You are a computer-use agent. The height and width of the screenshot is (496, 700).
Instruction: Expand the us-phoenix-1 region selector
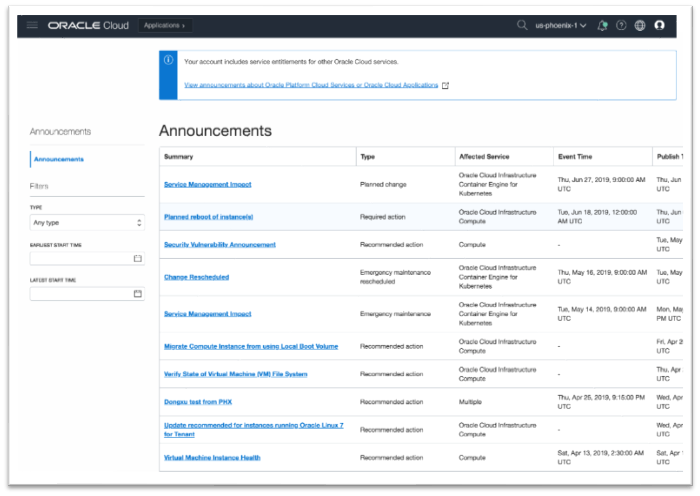tap(560, 25)
